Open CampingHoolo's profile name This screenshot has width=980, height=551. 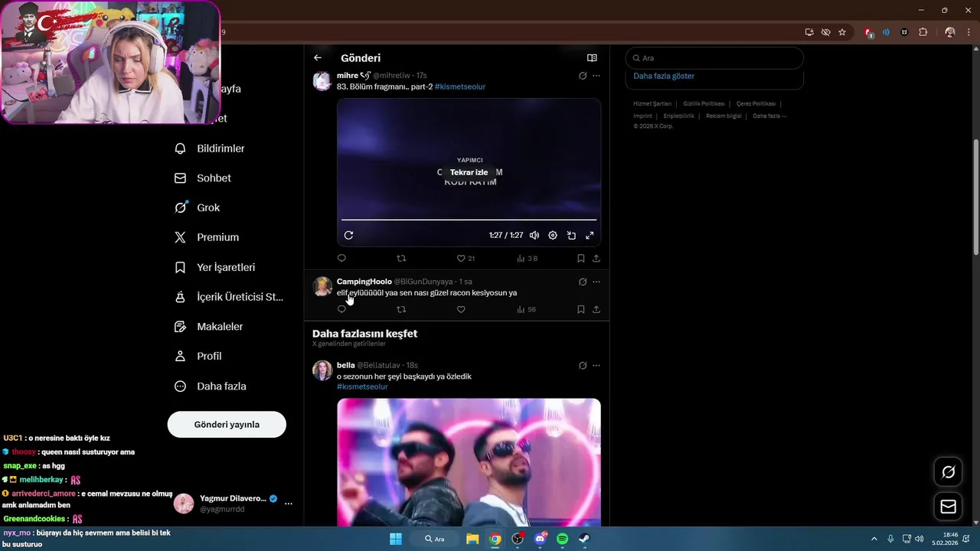click(x=364, y=282)
